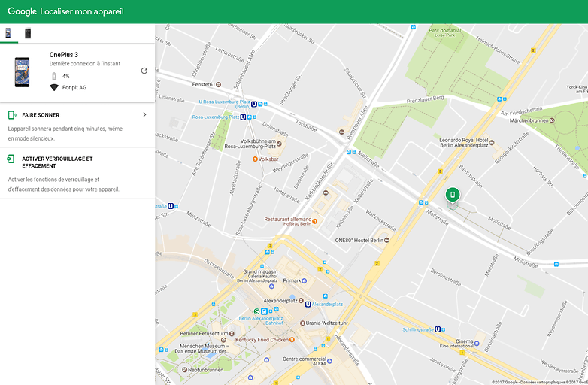Select U Rosa-Luxemburg-Platz (Berlin) station icon
The height and width of the screenshot is (385, 588).
[x=254, y=105]
